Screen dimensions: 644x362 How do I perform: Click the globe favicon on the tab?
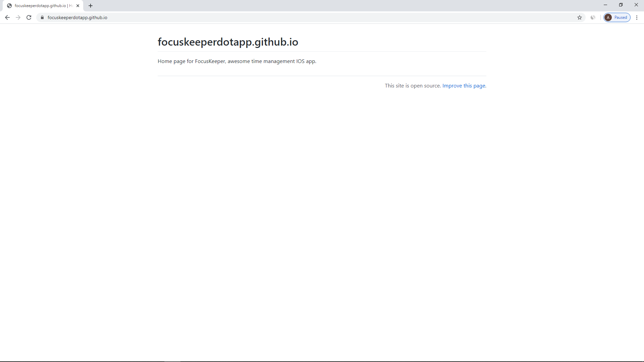9,6
